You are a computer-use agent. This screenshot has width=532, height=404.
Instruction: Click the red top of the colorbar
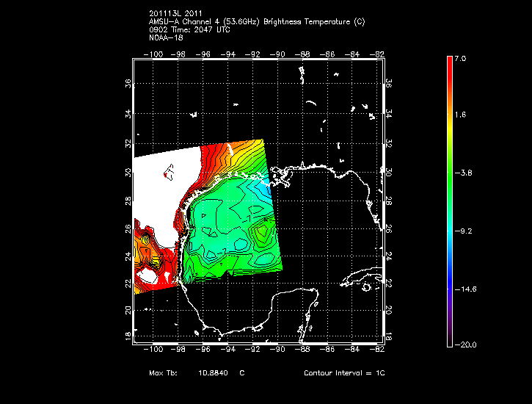click(x=450, y=62)
